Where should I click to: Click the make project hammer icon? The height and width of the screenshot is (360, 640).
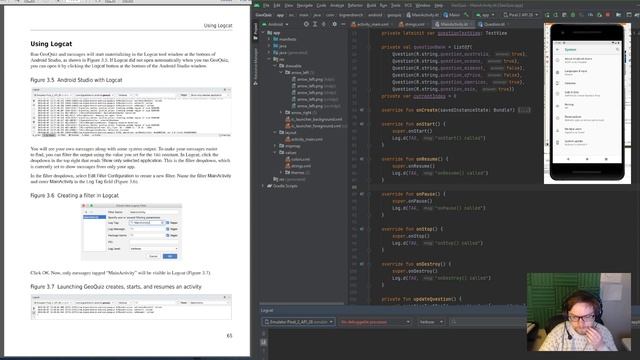(x=466, y=15)
